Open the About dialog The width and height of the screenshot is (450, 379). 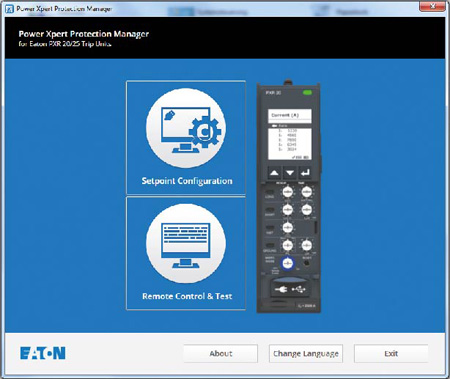coord(221,353)
